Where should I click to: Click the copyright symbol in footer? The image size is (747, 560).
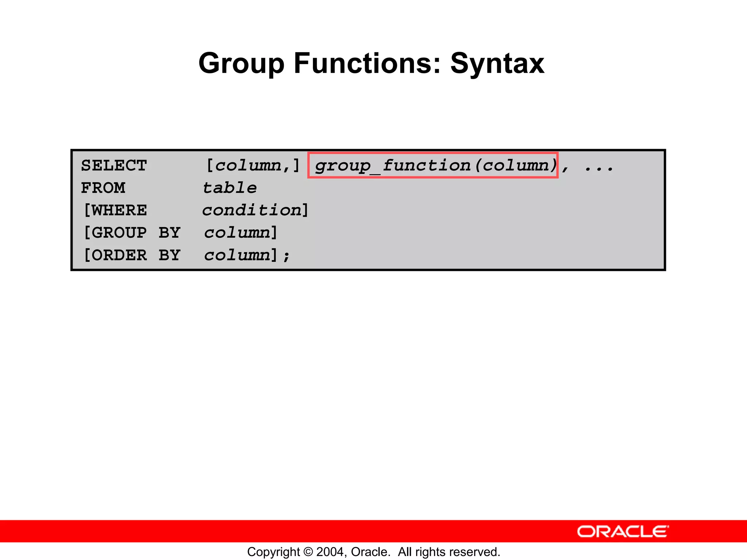pyautogui.click(x=308, y=552)
